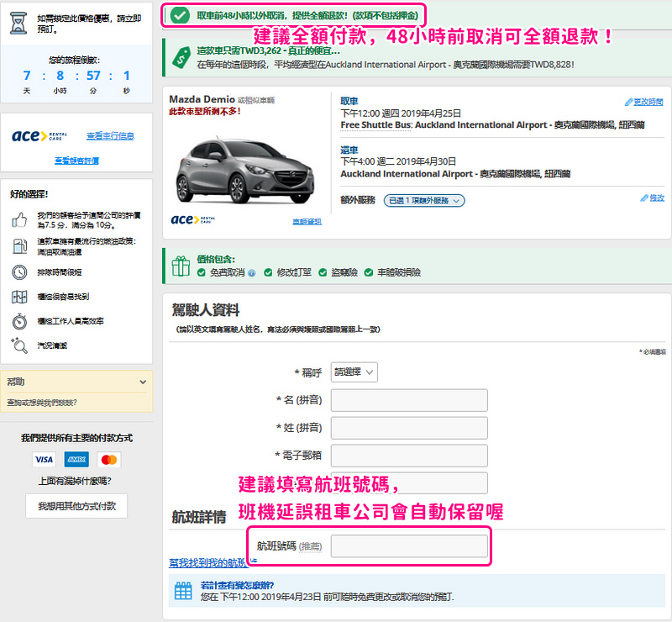Click the days value 7 in countdown
This screenshot has height=622, width=672.
[27, 76]
